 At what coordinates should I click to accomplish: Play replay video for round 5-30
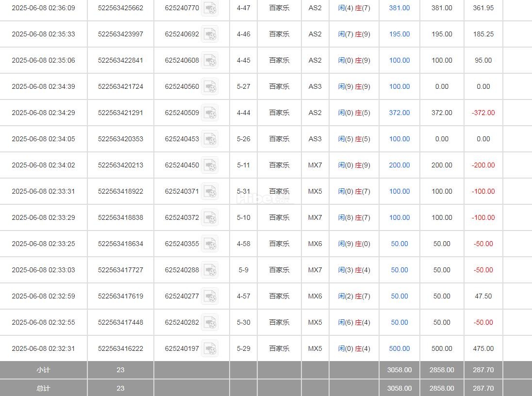pos(210,322)
